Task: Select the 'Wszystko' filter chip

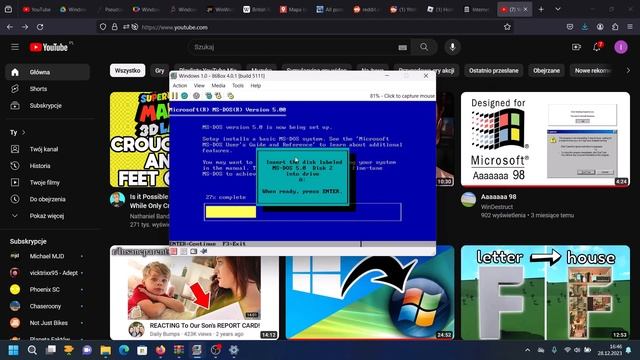Action: pos(127,71)
